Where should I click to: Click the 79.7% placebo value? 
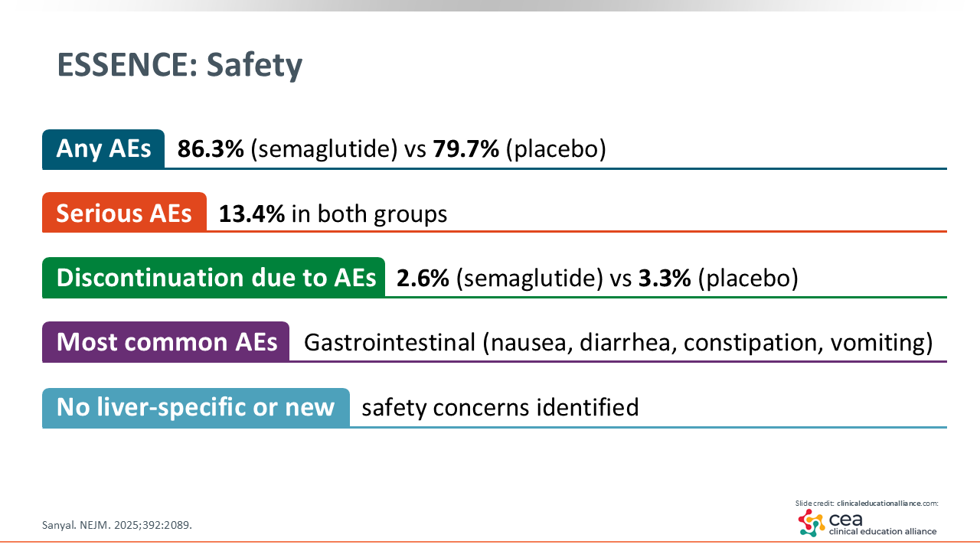[x=465, y=149]
